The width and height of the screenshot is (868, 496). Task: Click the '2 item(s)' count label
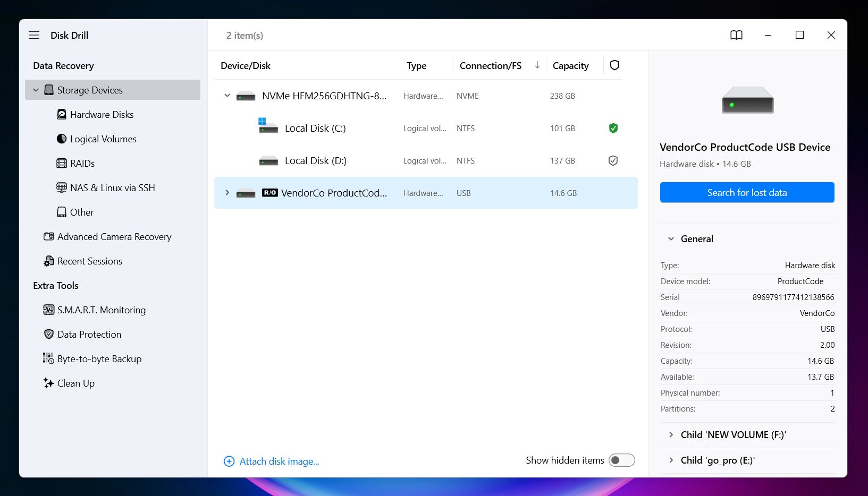tap(245, 35)
